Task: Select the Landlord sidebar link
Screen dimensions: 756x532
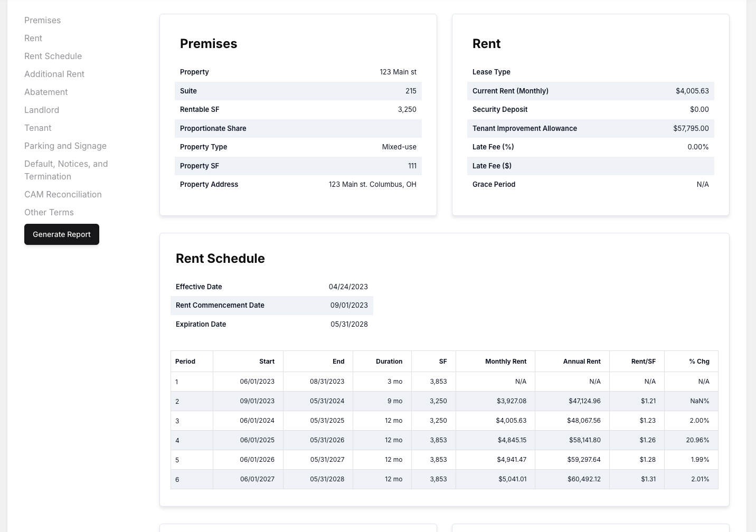Action: pos(42,110)
